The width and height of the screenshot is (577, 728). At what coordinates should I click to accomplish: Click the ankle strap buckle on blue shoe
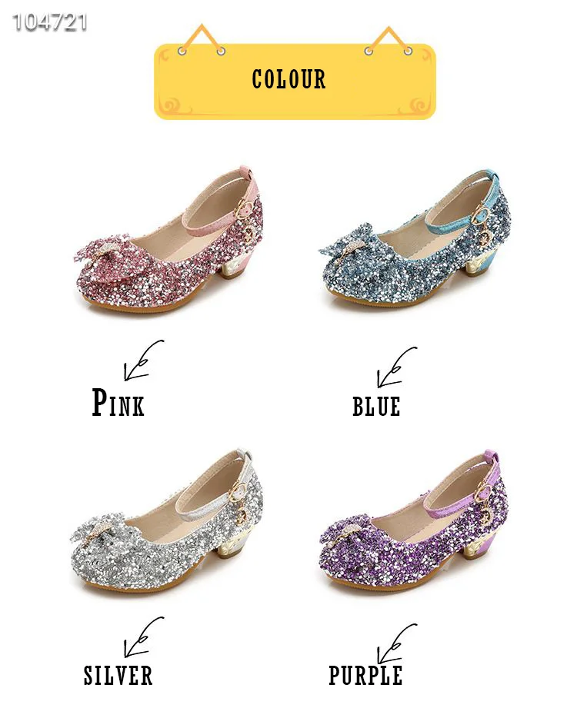click(482, 216)
